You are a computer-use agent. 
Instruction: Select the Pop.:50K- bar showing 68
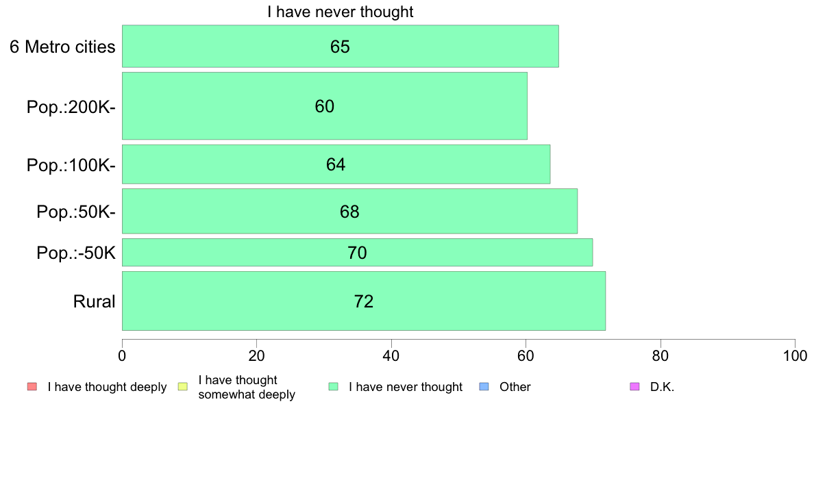point(349,211)
